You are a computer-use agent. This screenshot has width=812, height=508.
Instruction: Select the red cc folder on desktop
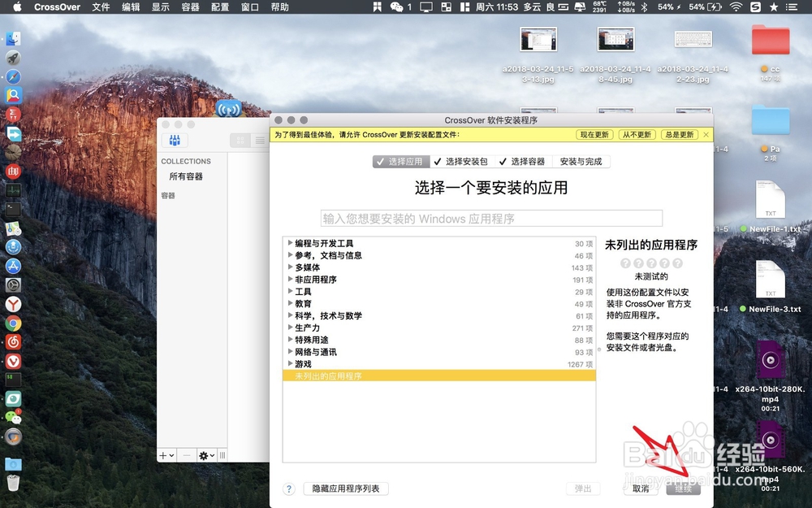click(771, 53)
